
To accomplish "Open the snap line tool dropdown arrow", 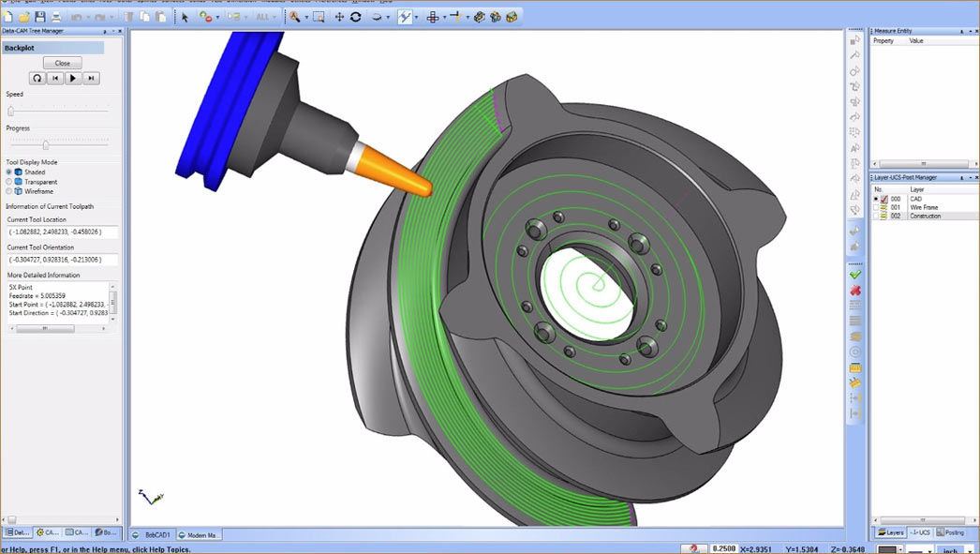I will 416,18.
